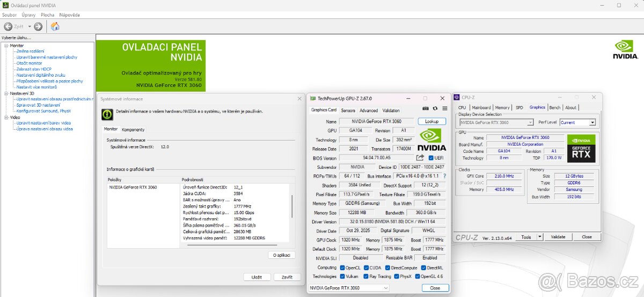The image size is (644, 297).
Task: Open the GPU selection dropdown in GPU-Z
Action: tap(348, 288)
